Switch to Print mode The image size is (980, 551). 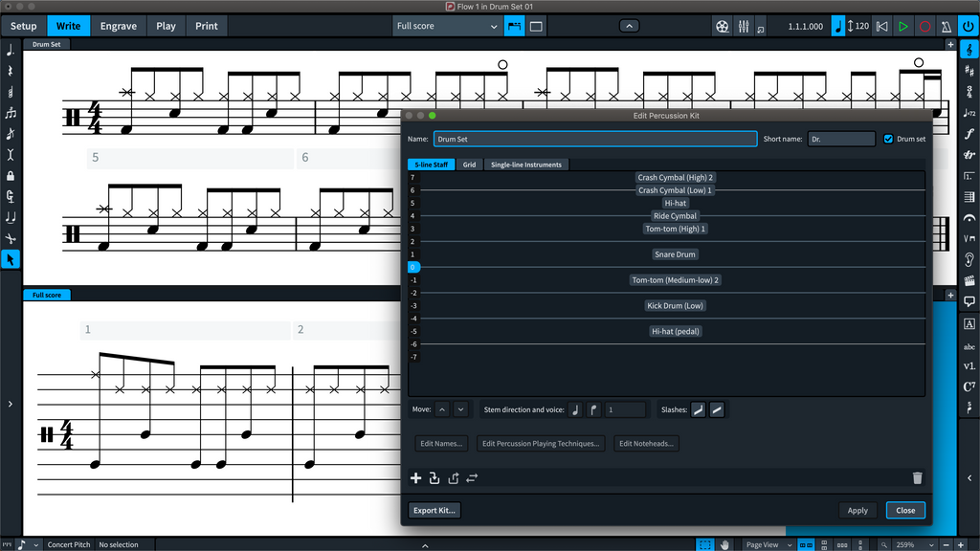(207, 26)
